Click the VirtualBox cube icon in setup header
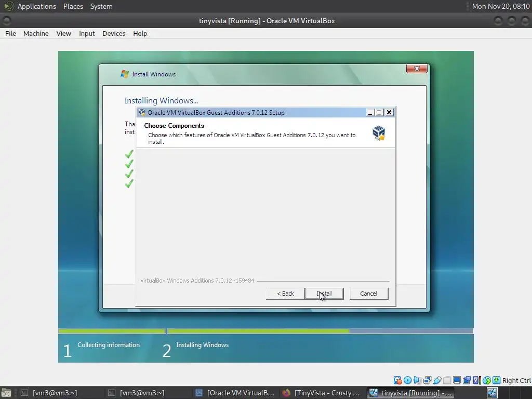Viewport: 532px width, 399px height. (379, 132)
